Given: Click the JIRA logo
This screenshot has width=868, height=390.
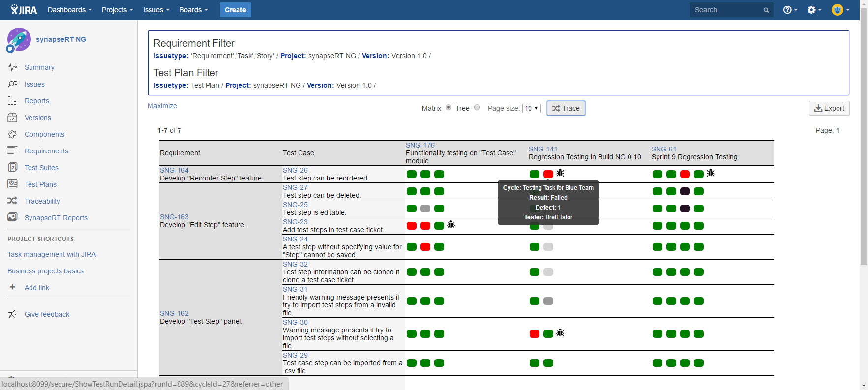Looking at the screenshot, I should [24, 10].
